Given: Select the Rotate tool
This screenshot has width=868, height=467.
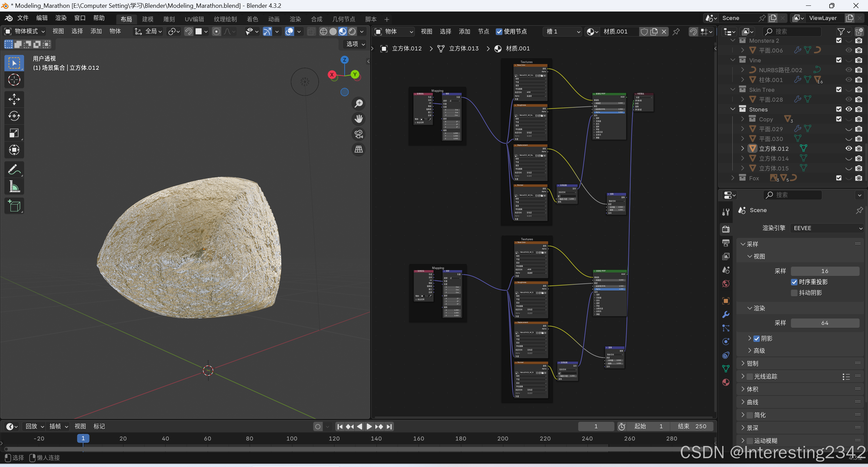Looking at the screenshot, I should 14,116.
